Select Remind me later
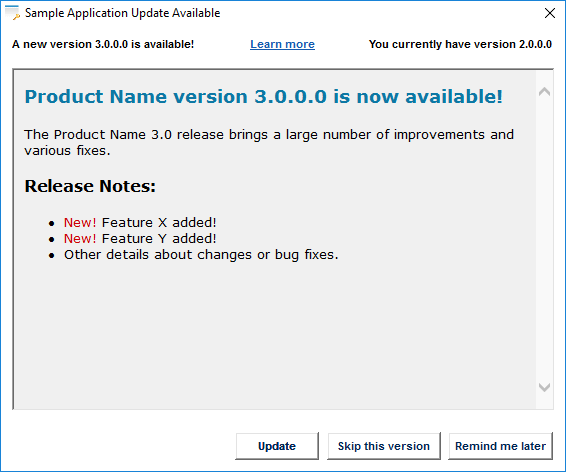 tap(500, 446)
